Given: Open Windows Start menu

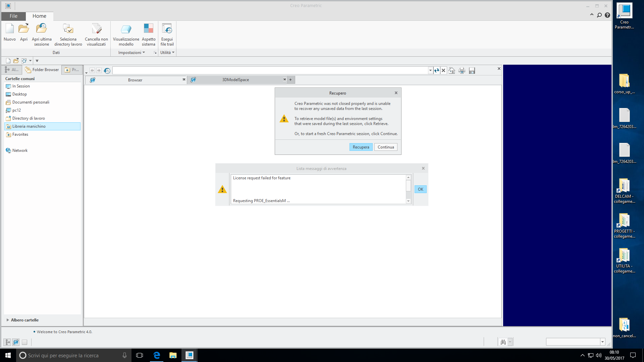Looking at the screenshot, I should pyautogui.click(x=8, y=355).
